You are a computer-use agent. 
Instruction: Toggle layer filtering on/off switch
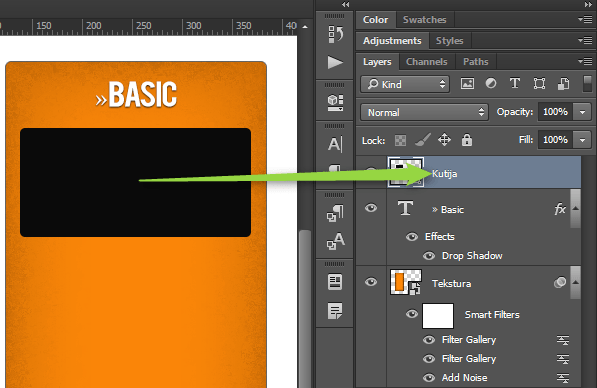click(x=587, y=84)
